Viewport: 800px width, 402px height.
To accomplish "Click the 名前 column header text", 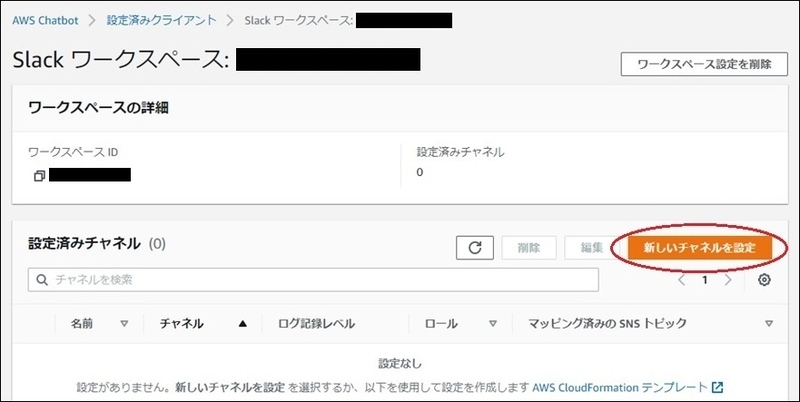I will click(x=82, y=323).
